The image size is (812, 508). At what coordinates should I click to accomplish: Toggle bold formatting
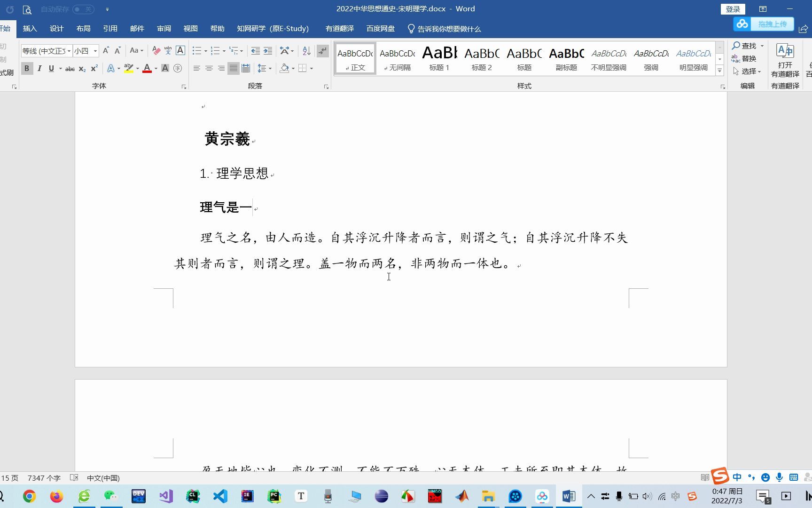27,69
